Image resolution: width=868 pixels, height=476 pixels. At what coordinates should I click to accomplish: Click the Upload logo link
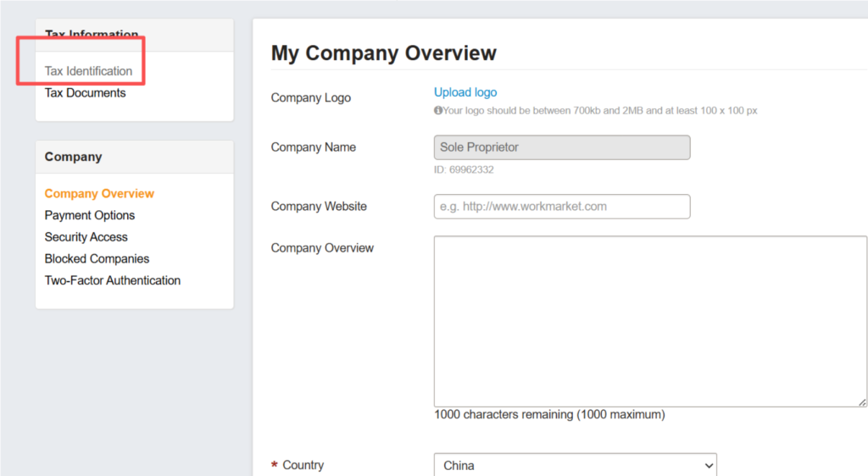[465, 92]
